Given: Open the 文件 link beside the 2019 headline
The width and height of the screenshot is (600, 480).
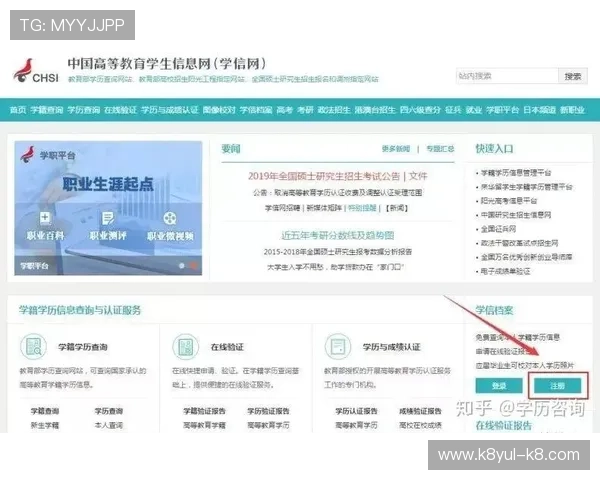Looking at the screenshot, I should click(418, 176).
